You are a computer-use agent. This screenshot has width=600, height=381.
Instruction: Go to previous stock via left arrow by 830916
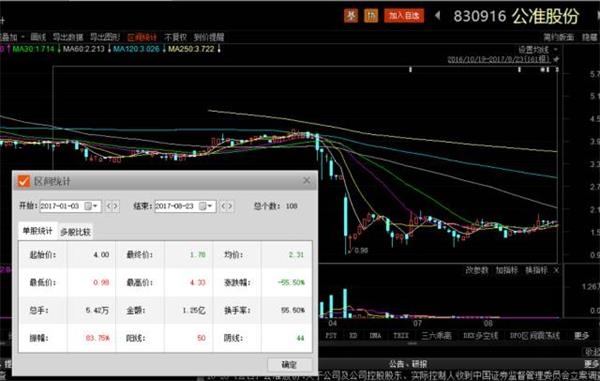pos(438,16)
